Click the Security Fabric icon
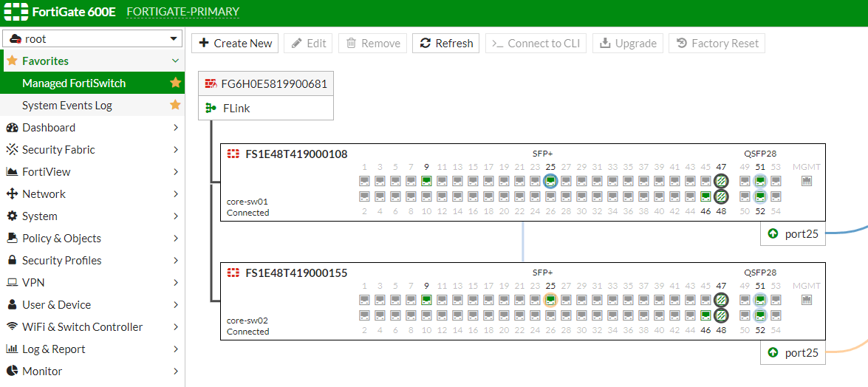This screenshot has width=868, height=387. 12,149
